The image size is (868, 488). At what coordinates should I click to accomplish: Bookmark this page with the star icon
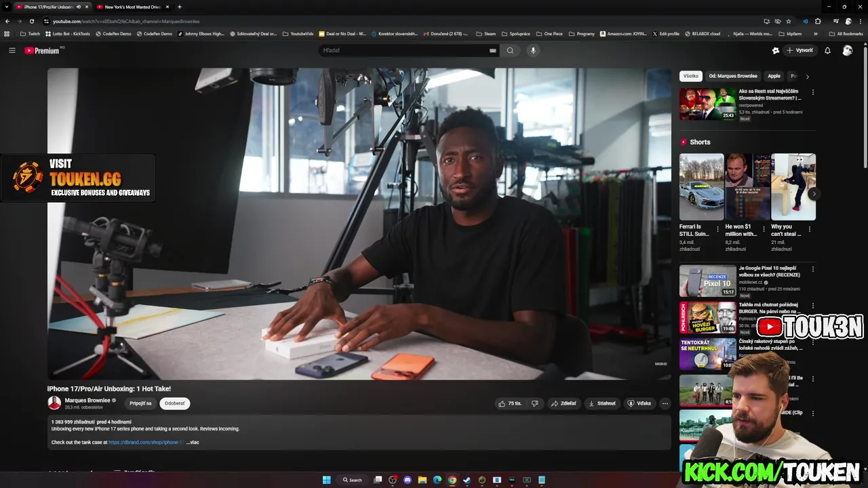(x=788, y=21)
